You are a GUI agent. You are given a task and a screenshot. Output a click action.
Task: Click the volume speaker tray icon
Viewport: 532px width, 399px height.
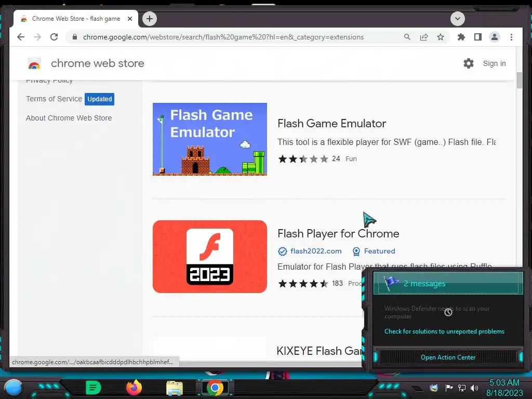pos(474,388)
